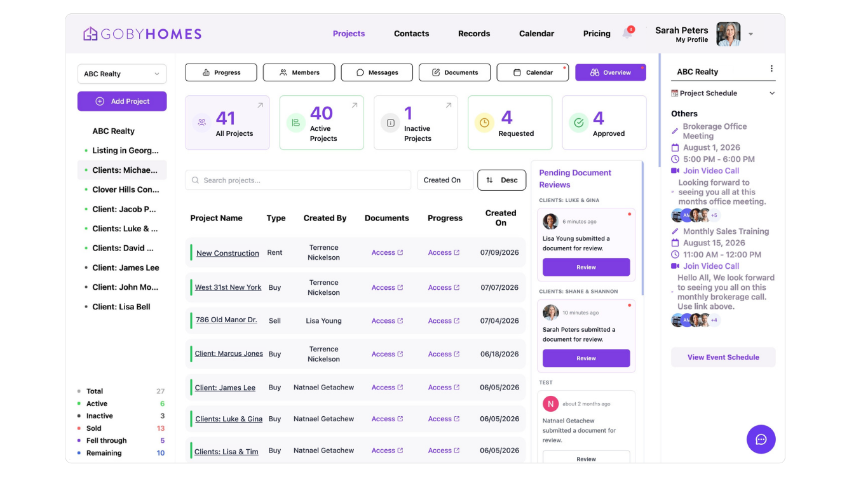The height and width of the screenshot is (488, 868).
Task: Switch to the Members tab
Action: [x=299, y=72]
